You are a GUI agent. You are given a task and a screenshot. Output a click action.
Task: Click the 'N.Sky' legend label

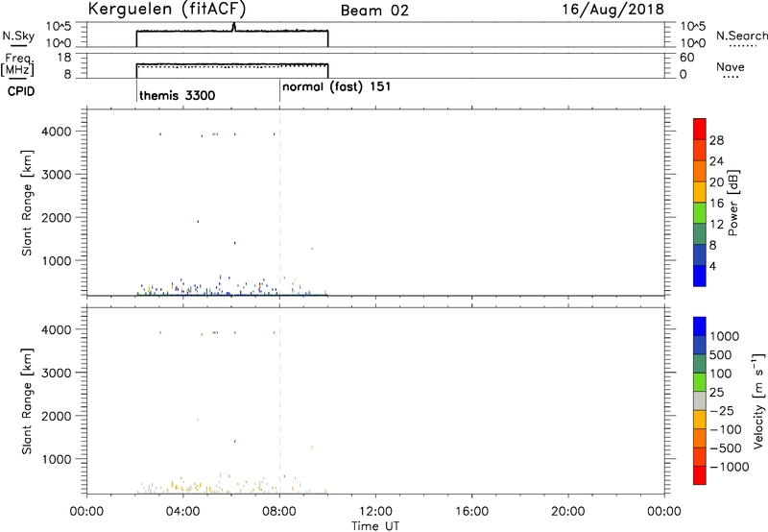point(18,36)
